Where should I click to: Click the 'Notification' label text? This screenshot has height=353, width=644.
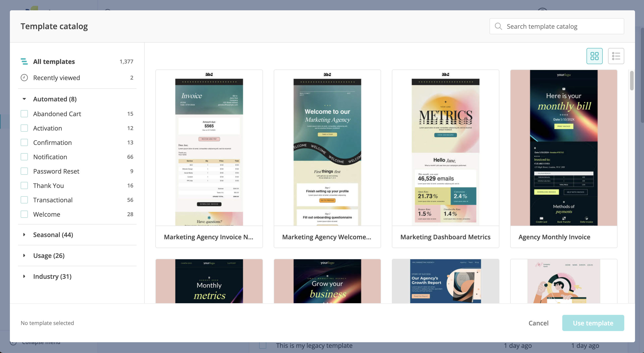tap(50, 157)
